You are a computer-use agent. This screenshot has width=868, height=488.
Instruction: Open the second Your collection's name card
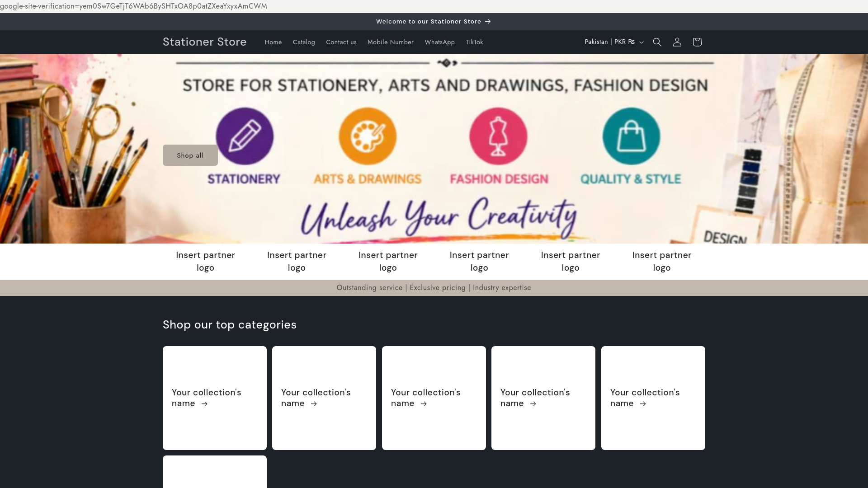(324, 398)
